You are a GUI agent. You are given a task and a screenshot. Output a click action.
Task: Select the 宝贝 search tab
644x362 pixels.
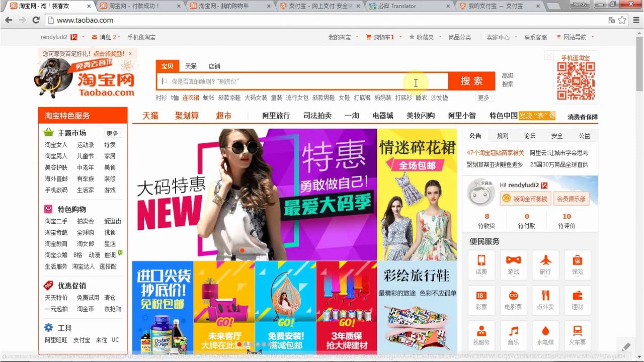tap(167, 66)
